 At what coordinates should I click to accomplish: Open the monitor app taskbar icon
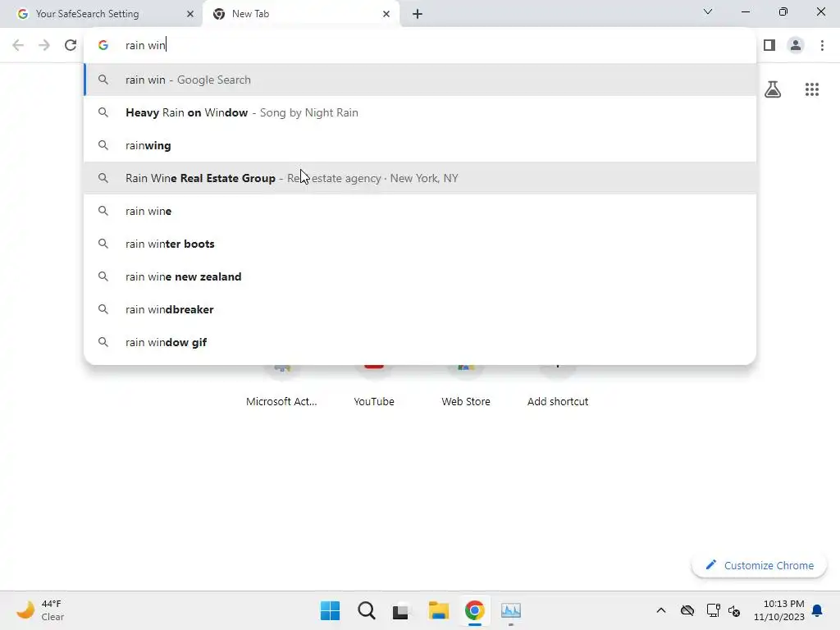[x=511, y=610]
